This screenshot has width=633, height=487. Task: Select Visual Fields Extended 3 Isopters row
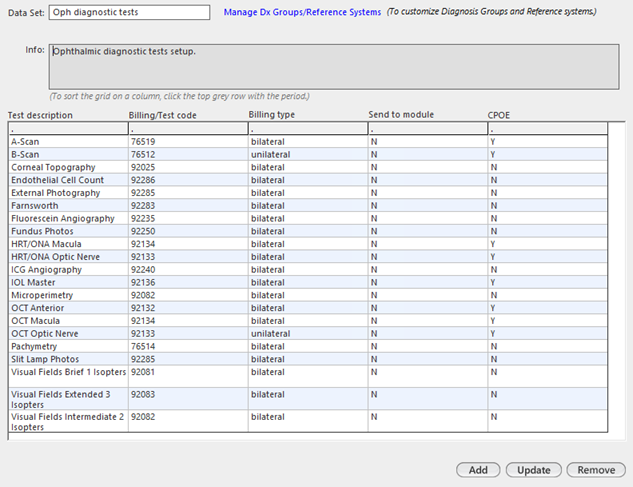(308, 399)
